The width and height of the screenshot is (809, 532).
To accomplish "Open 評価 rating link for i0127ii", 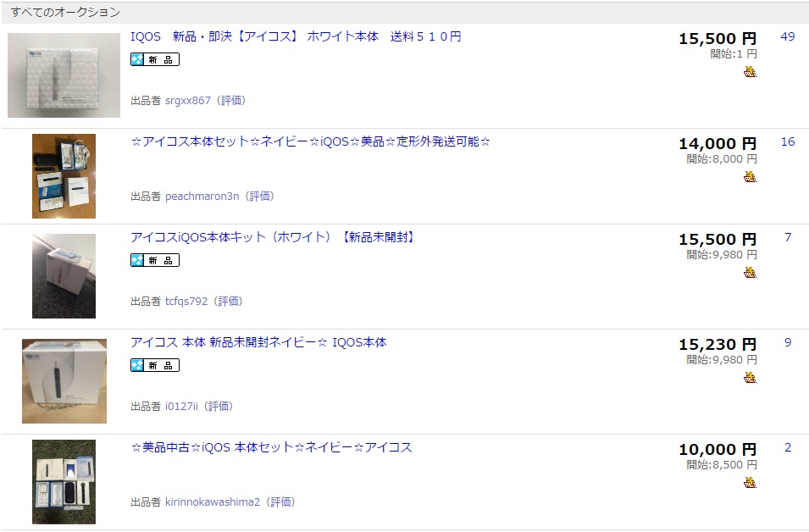I will click(x=219, y=407).
